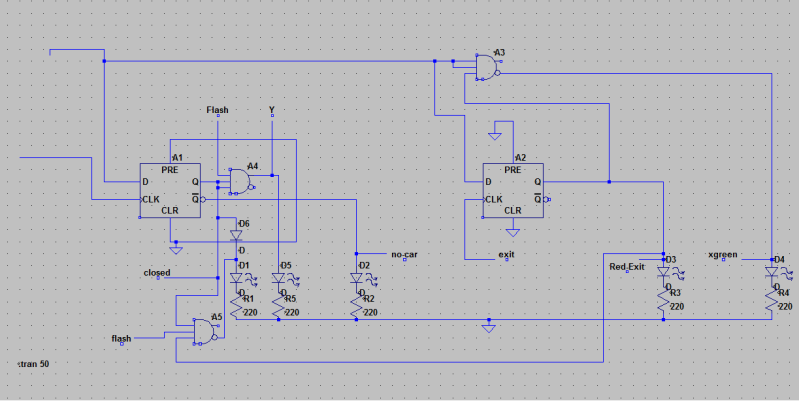
Task: Click ground symbol below A2 CLR
Action: click(x=513, y=232)
